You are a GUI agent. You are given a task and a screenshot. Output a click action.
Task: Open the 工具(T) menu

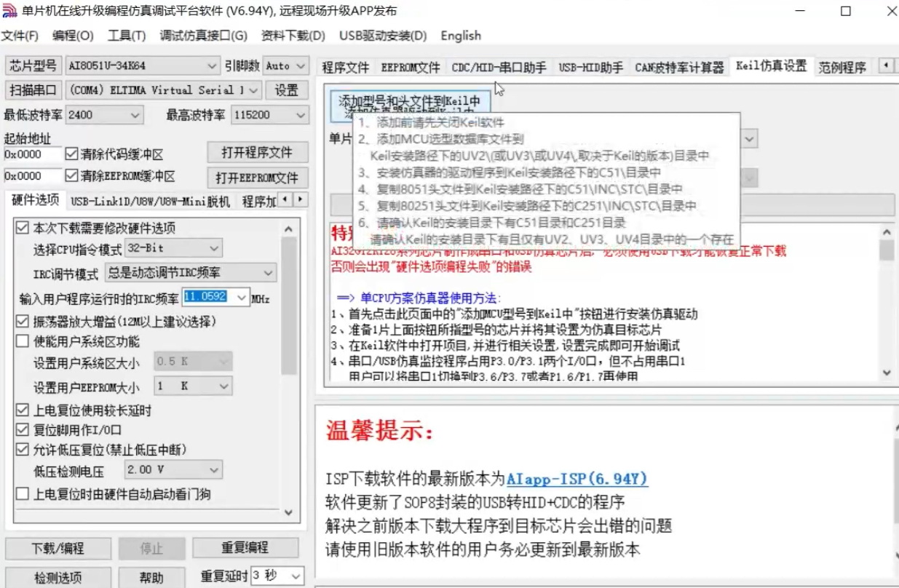coord(127,36)
